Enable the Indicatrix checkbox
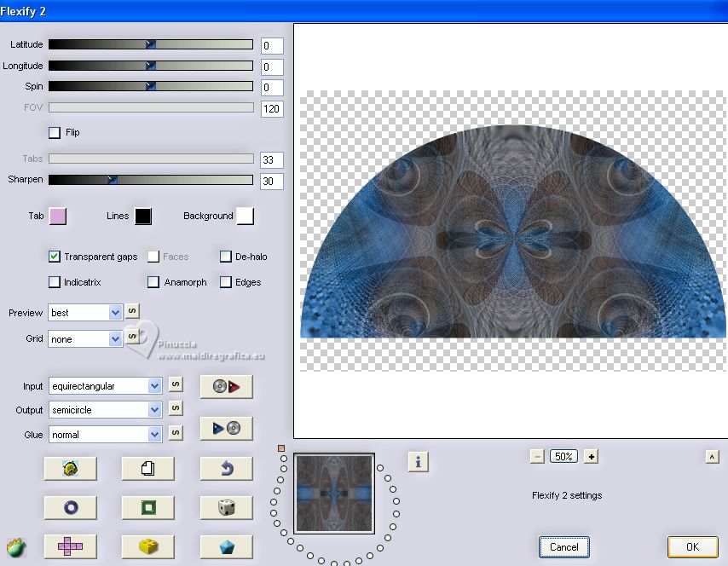728x566 pixels. pyautogui.click(x=55, y=282)
